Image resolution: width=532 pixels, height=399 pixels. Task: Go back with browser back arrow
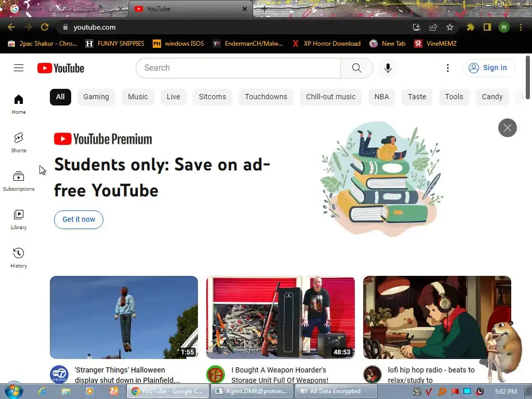(11, 27)
